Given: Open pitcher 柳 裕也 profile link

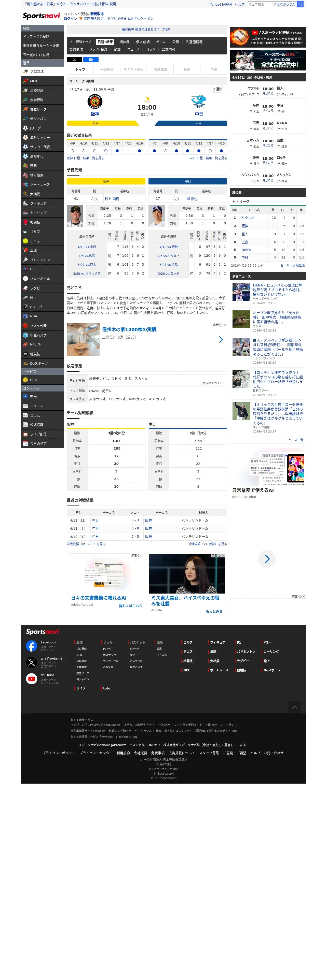Looking at the screenshot, I should coord(192,199).
